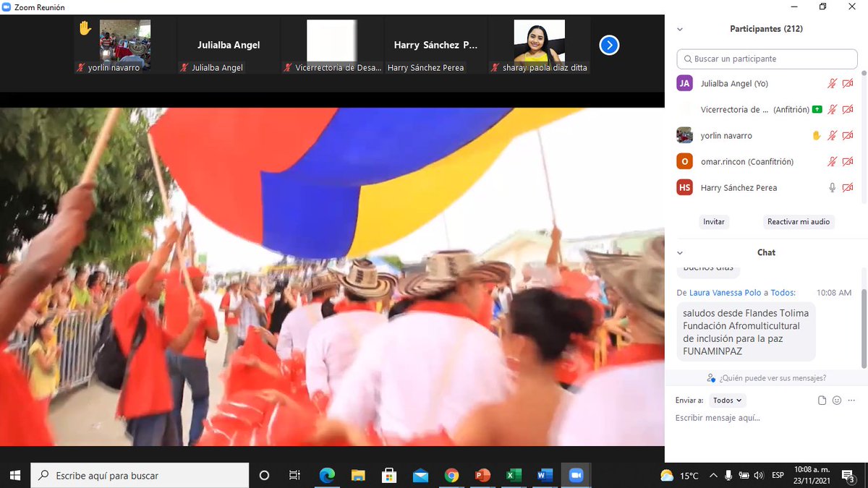The image size is (868, 488).
Task: Click the 'Todos' recipient link in chat header
Action: coord(782,293)
